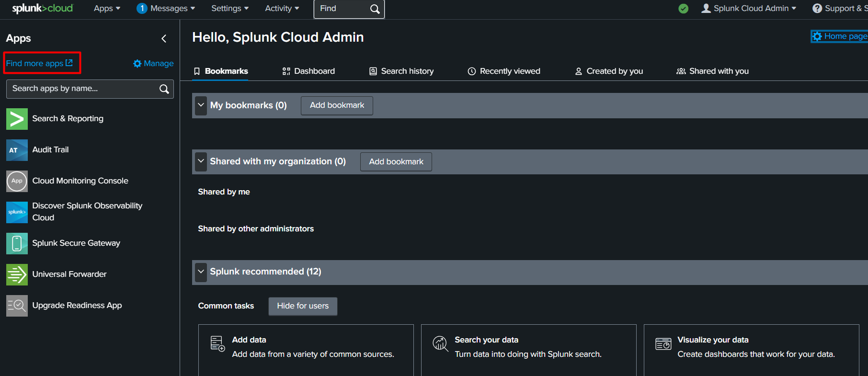868x376 pixels.
Task: Open the Upgrade Readiness App icon
Action: tap(17, 306)
